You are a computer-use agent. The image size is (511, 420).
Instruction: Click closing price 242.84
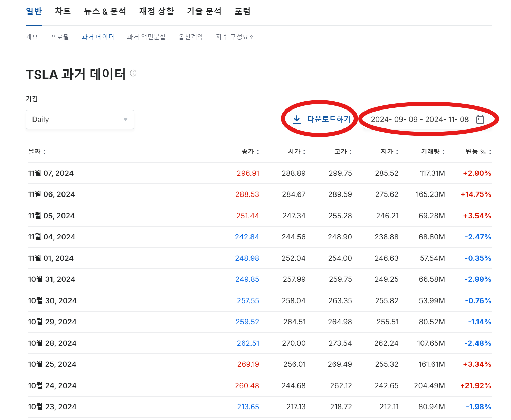pos(247,237)
